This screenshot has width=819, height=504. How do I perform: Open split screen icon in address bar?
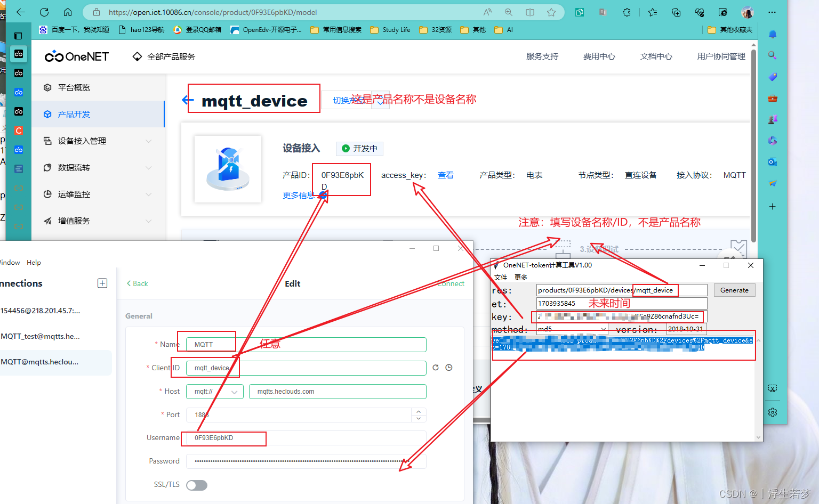point(530,12)
